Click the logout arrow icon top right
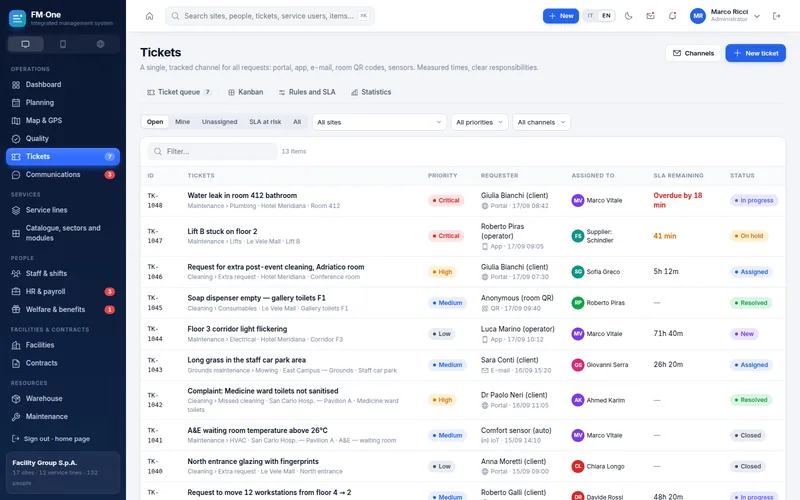The width and height of the screenshot is (800, 500). coord(777,16)
